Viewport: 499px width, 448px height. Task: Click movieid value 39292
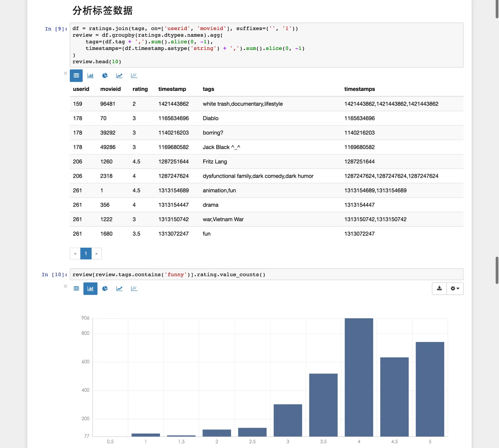(108, 133)
